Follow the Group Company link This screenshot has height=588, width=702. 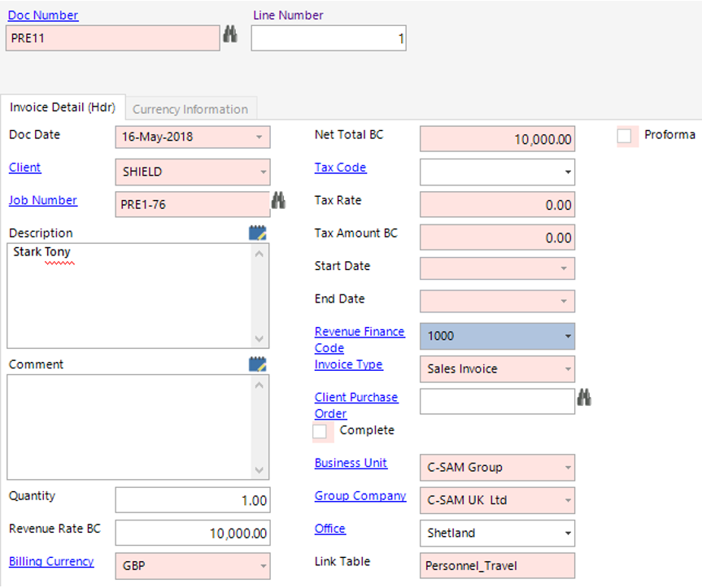coord(360,495)
